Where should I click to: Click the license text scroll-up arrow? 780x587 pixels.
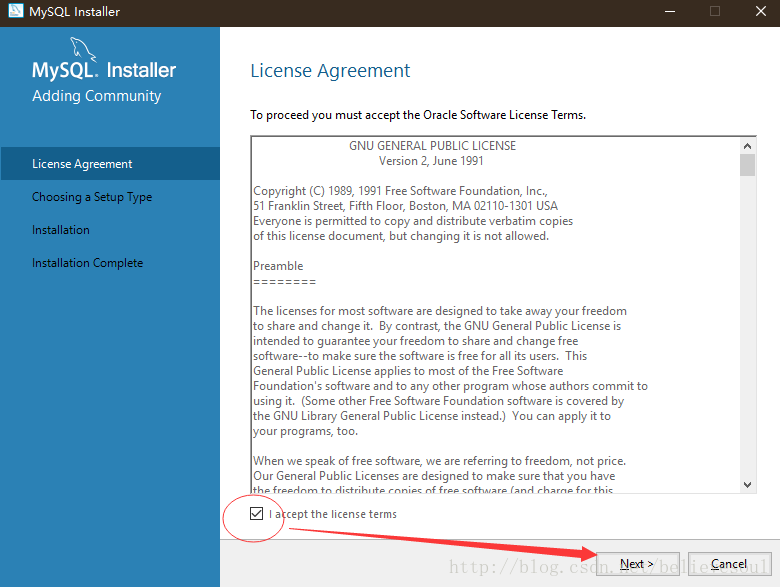tap(747, 146)
